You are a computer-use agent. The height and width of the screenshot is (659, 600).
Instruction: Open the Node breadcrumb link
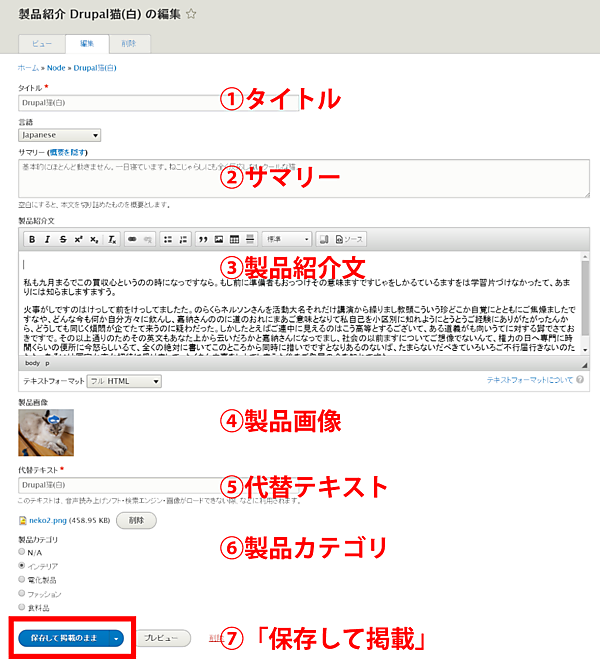click(56, 68)
